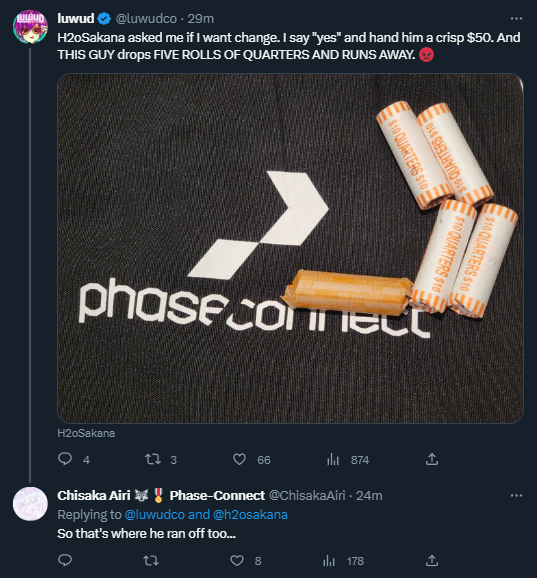The image size is (537, 578).
Task: Click the 29m timestamp on luwud's tweet
Action: [200, 18]
